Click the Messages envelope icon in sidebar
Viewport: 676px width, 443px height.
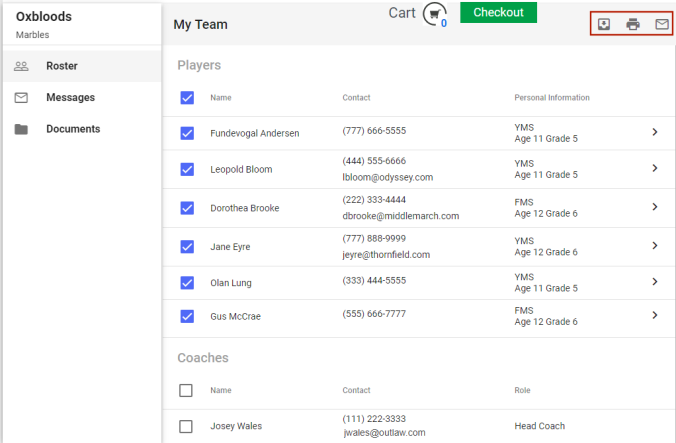21,98
